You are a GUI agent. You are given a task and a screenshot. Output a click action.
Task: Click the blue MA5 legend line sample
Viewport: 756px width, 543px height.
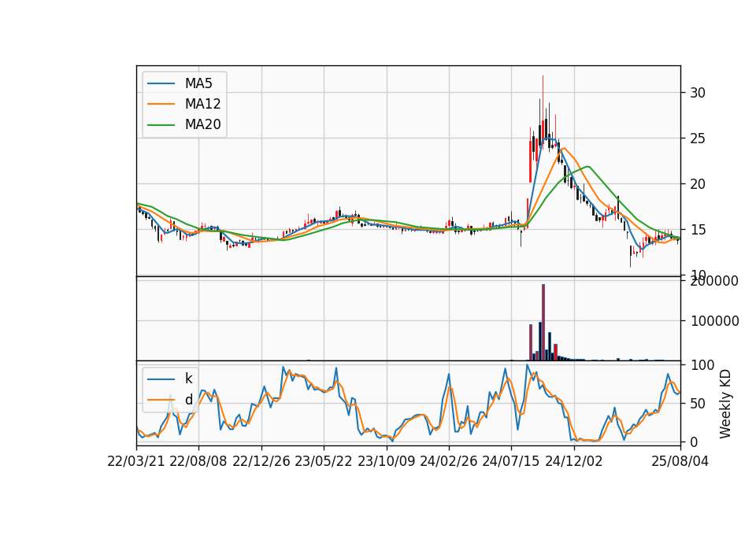click(161, 83)
